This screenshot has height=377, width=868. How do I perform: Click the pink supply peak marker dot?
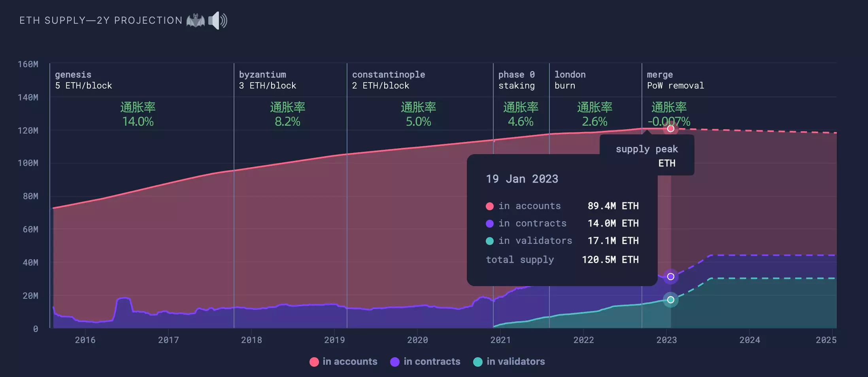click(x=670, y=128)
